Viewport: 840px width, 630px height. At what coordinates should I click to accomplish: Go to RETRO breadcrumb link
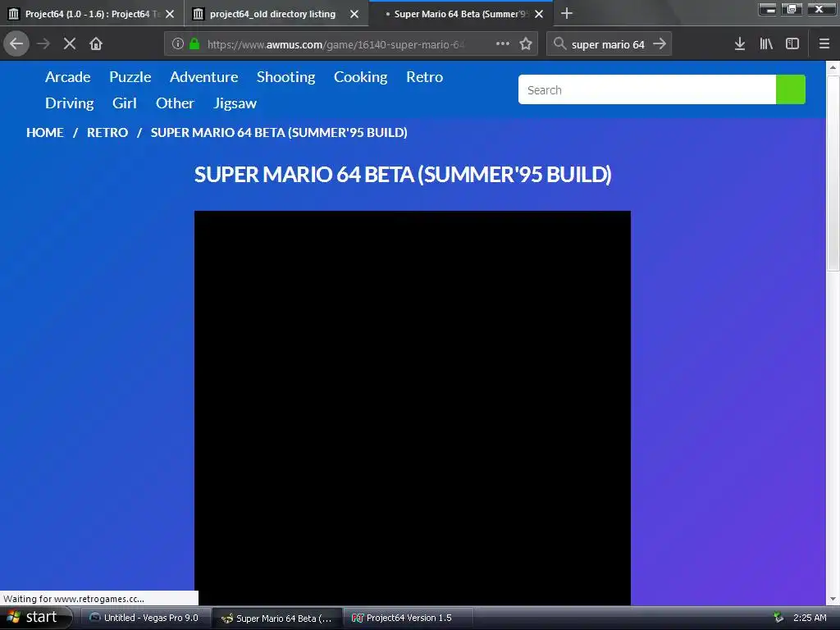(x=107, y=133)
